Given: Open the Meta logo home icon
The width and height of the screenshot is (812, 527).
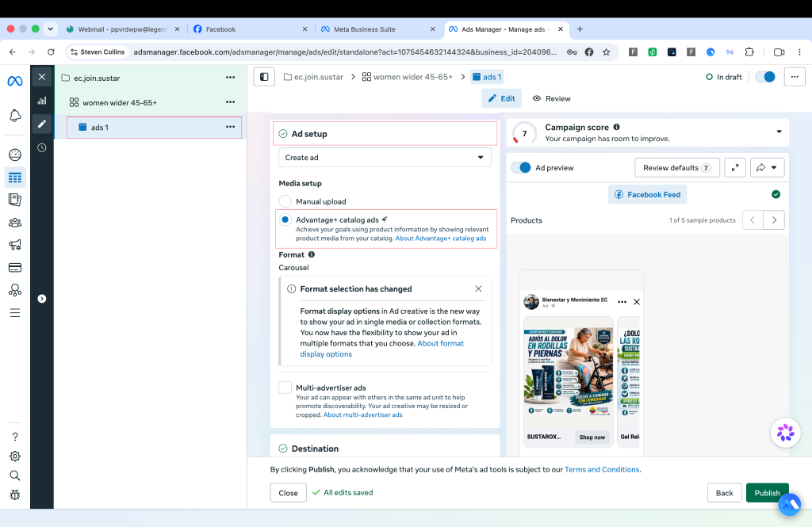Looking at the screenshot, I should [15, 82].
